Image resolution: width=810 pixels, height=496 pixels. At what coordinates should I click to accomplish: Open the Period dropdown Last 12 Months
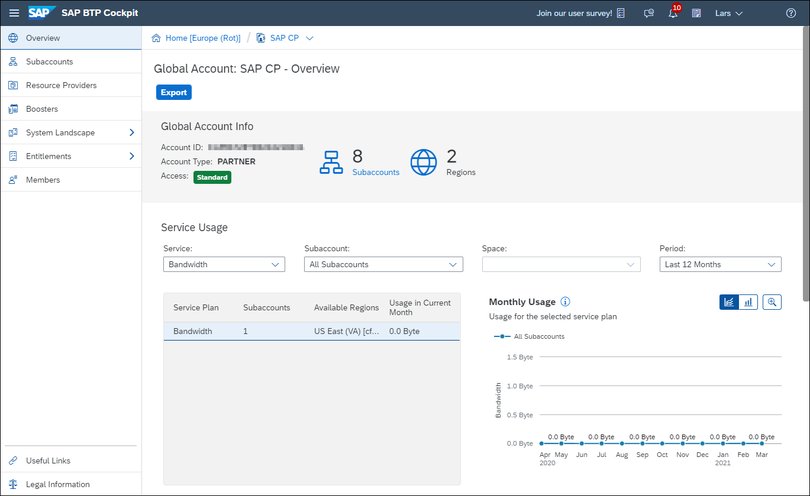coord(720,264)
